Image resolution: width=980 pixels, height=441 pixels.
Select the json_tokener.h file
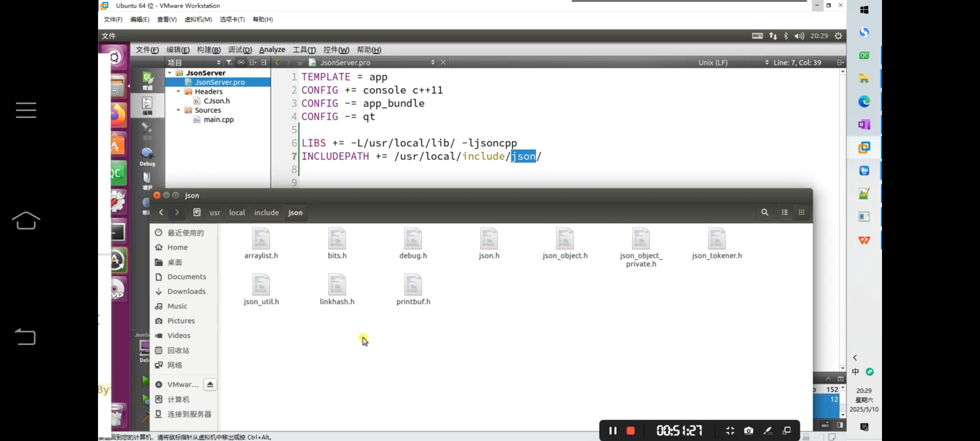[717, 243]
